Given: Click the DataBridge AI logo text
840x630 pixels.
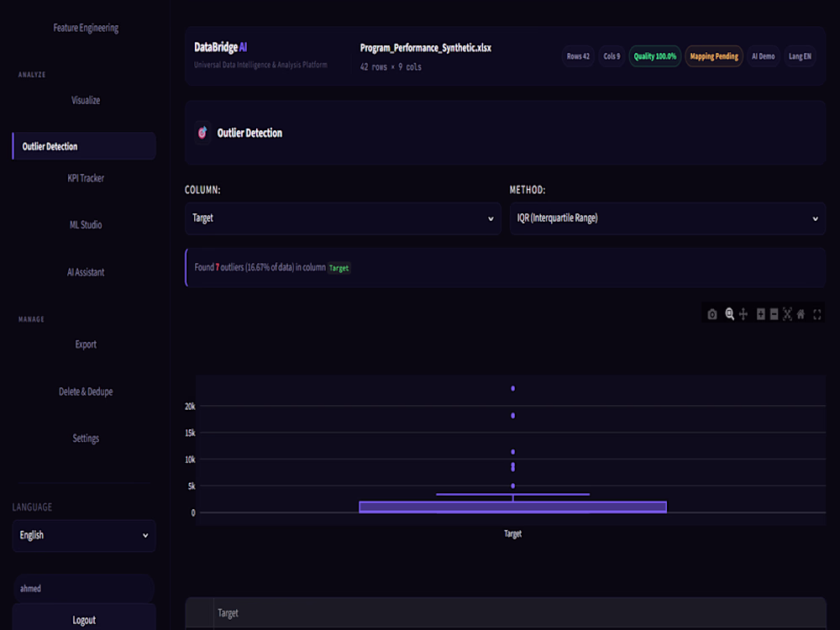Looking at the screenshot, I should point(220,47).
